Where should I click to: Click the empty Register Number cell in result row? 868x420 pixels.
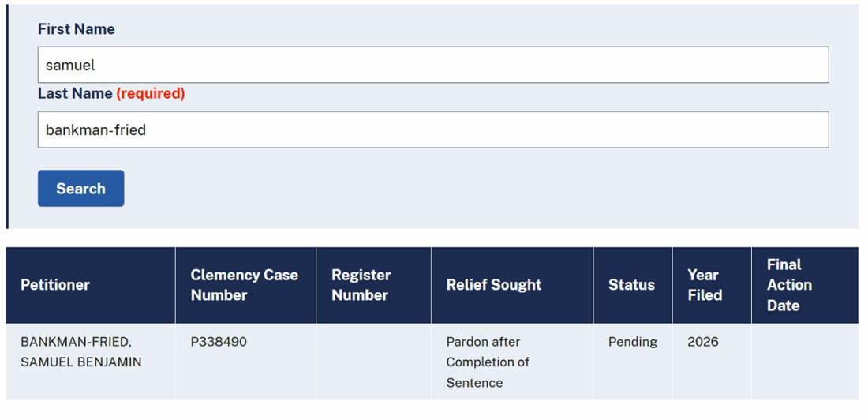pos(374,362)
